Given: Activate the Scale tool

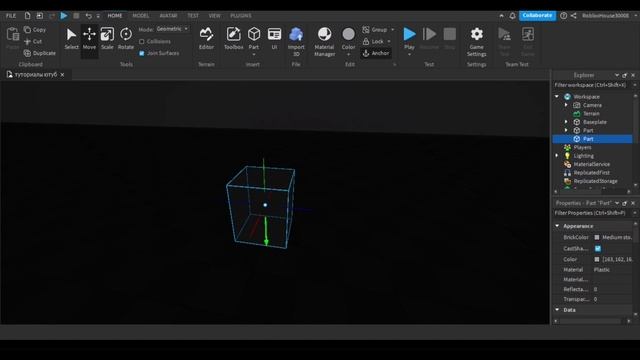Looking at the screenshot, I should 107,39.
